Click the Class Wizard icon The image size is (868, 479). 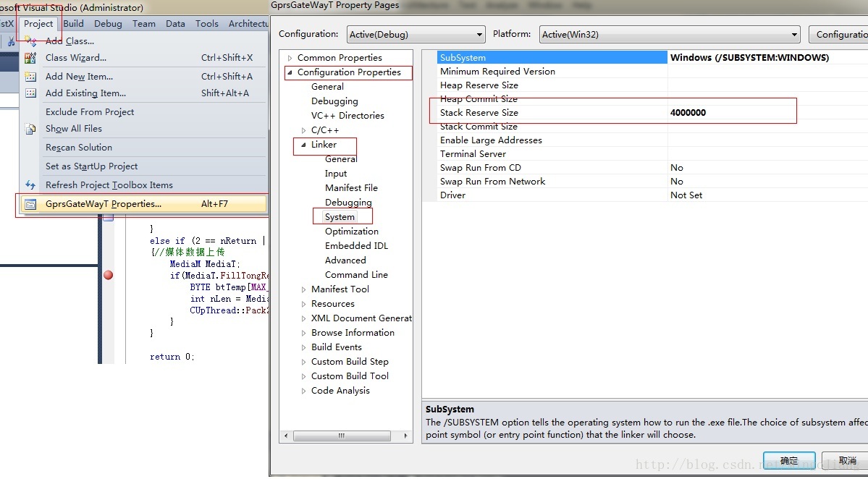(x=30, y=58)
